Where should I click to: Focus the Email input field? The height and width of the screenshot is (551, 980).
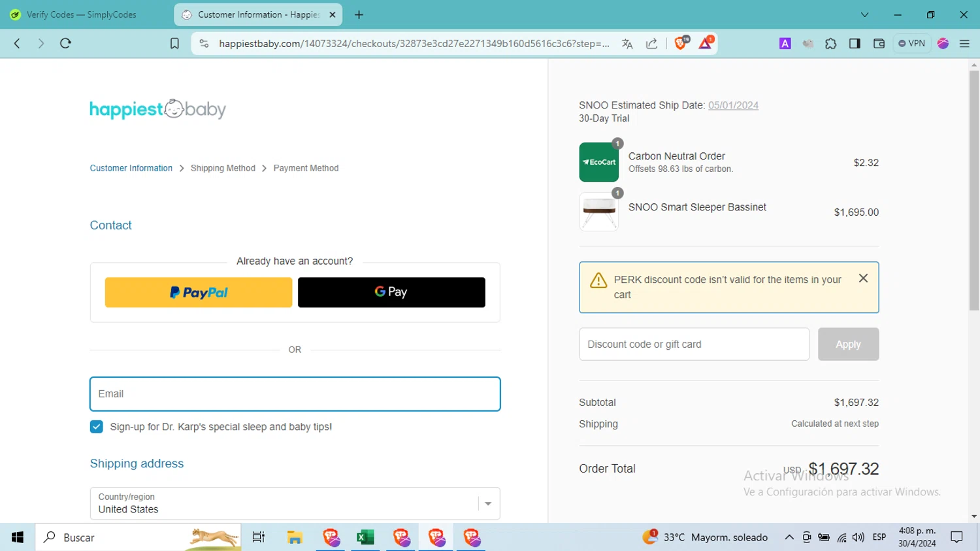click(295, 394)
